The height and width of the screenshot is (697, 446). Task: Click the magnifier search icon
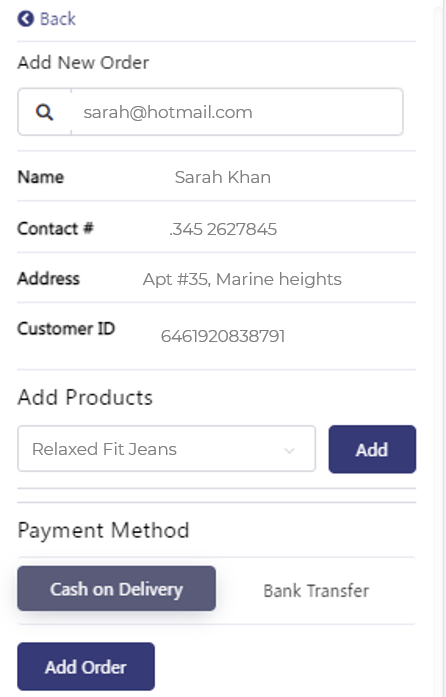point(44,112)
